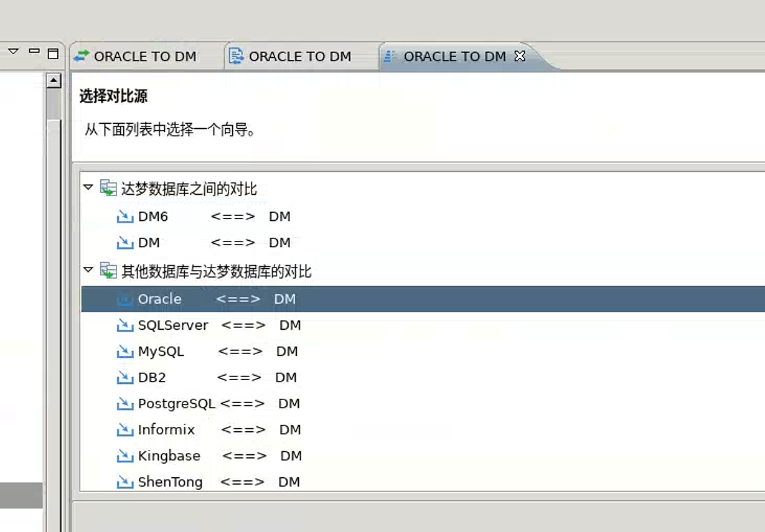The height and width of the screenshot is (532, 765).
Task: Switch to first ORACLE TO DM tab
Action: click(x=136, y=57)
